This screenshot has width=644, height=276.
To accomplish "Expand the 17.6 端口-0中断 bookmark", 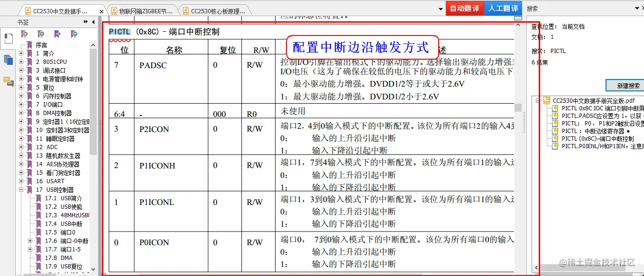I will tap(30, 241).
